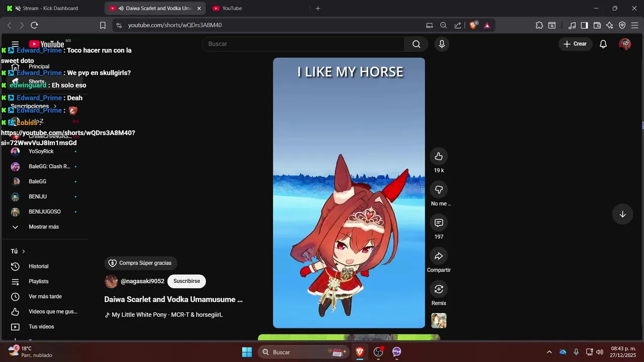Open the Brave Shields lion icon
Image resolution: width=644 pixels, height=362 pixels.
473,25
